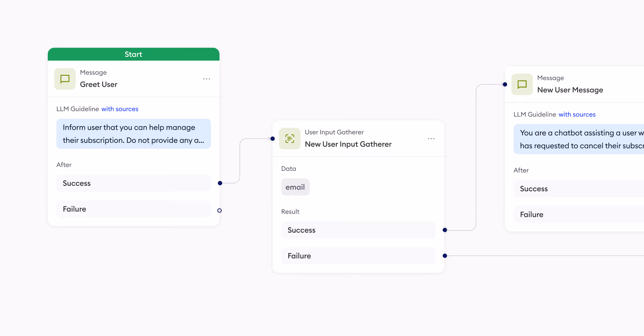The height and width of the screenshot is (336, 644).
Task: Select Success row in Greet User node
Action: coord(133,183)
